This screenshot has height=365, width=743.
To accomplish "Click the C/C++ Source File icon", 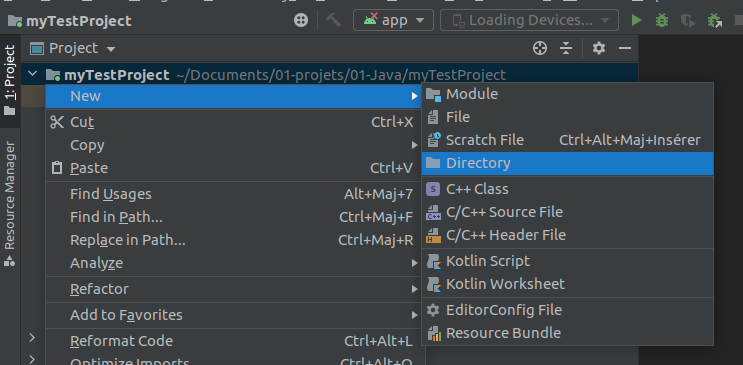I will (434, 212).
